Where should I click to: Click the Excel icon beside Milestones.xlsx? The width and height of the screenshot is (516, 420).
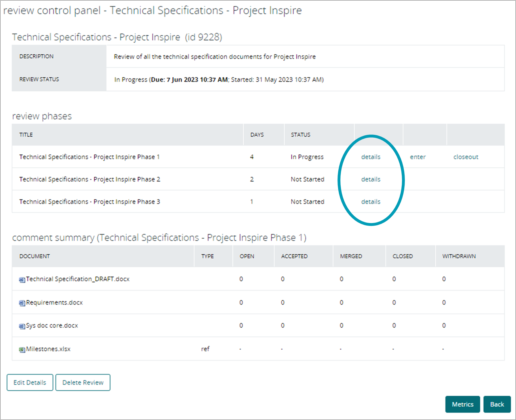pyautogui.click(x=22, y=350)
